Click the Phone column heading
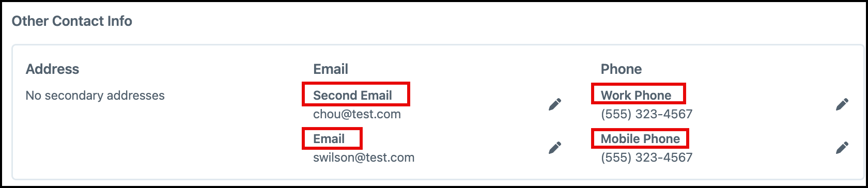Screen dimensions: 868x188 pos(621,69)
